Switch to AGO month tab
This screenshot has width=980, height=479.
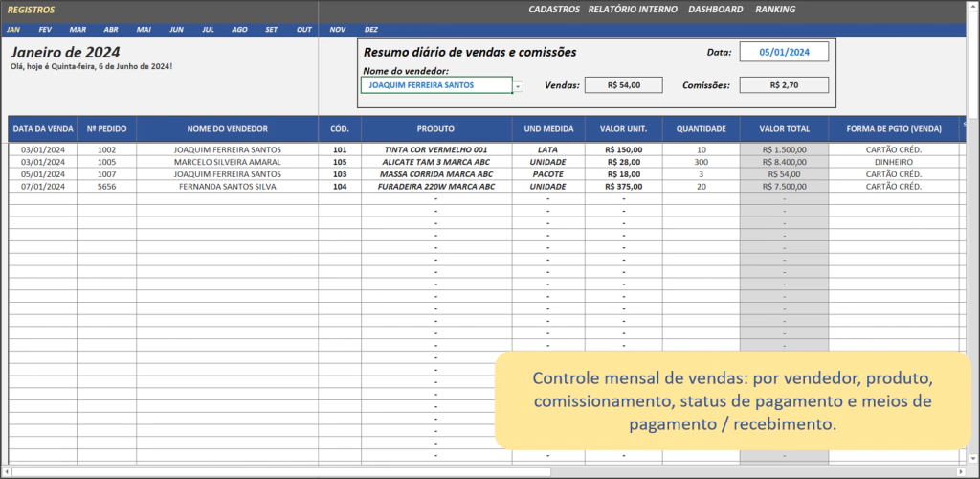tap(239, 30)
